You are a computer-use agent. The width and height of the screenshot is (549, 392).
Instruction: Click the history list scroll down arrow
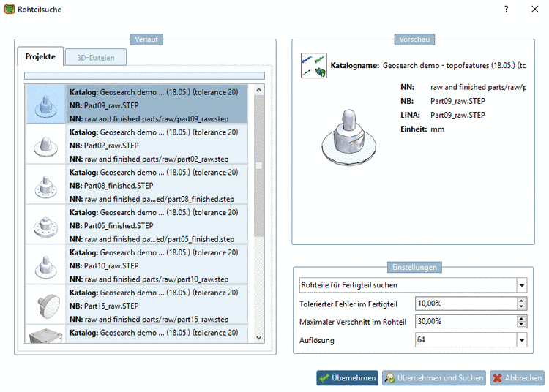(258, 337)
